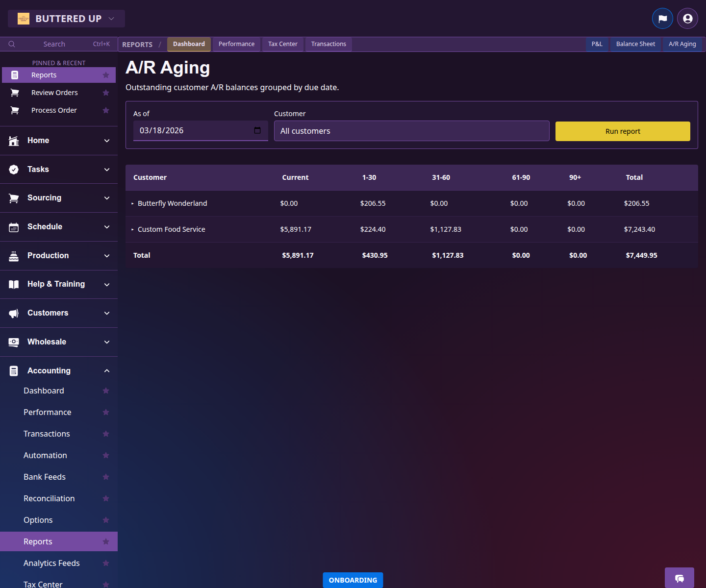
Task: Click the Sourcing cart icon
Action: [x=14, y=198]
